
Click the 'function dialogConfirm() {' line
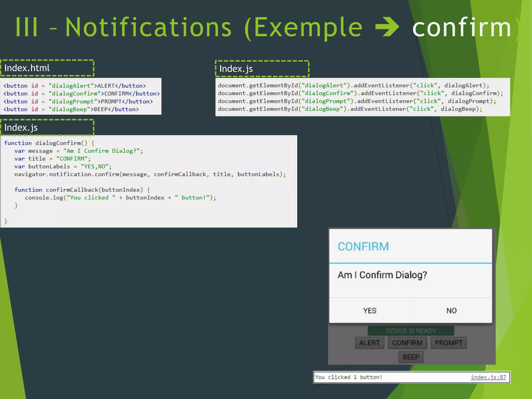[x=49, y=143]
